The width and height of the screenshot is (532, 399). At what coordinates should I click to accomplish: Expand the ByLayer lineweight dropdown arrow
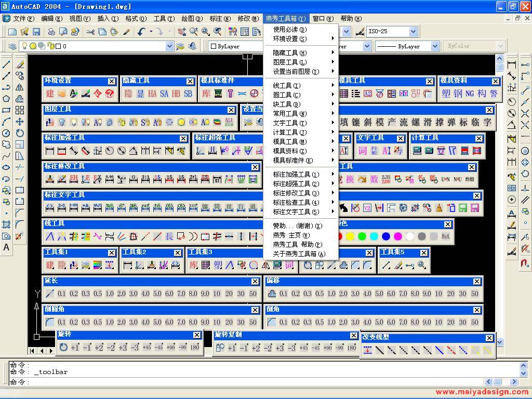(x=435, y=46)
